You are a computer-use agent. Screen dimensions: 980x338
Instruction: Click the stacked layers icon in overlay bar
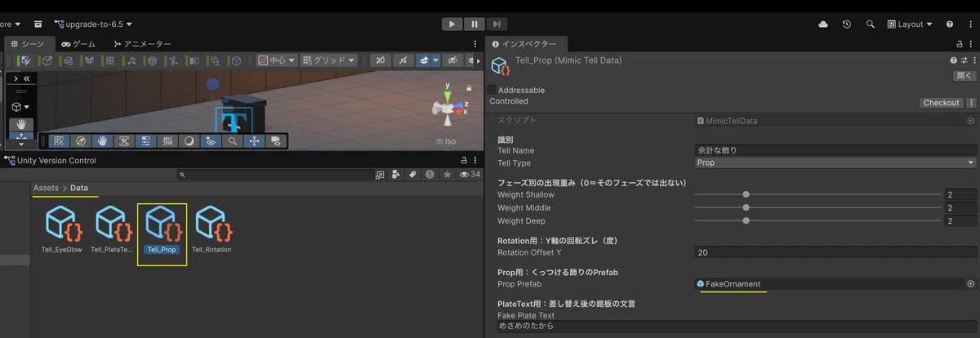(x=211, y=141)
